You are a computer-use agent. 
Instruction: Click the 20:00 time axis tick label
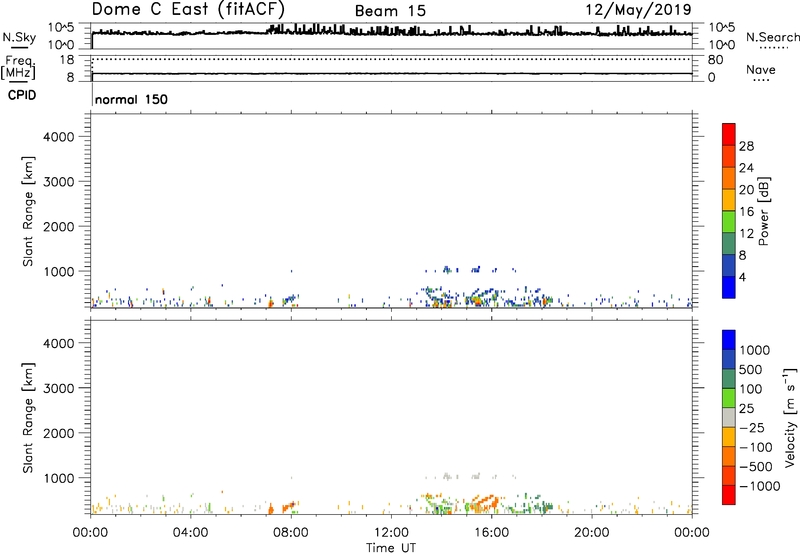tap(591, 533)
